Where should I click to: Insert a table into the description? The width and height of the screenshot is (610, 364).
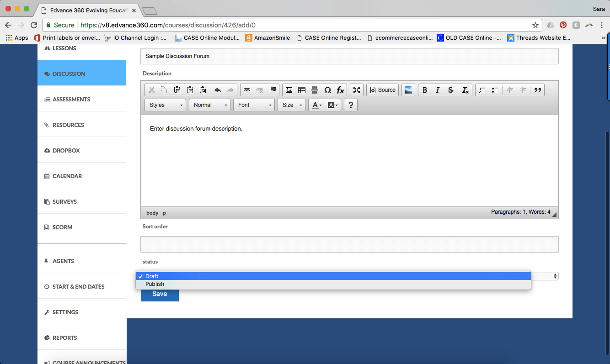tap(302, 90)
